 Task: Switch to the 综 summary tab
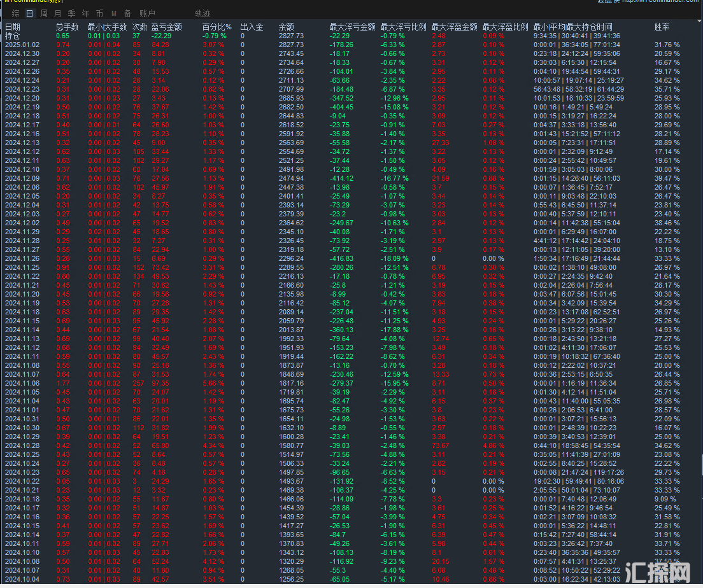tap(16, 13)
